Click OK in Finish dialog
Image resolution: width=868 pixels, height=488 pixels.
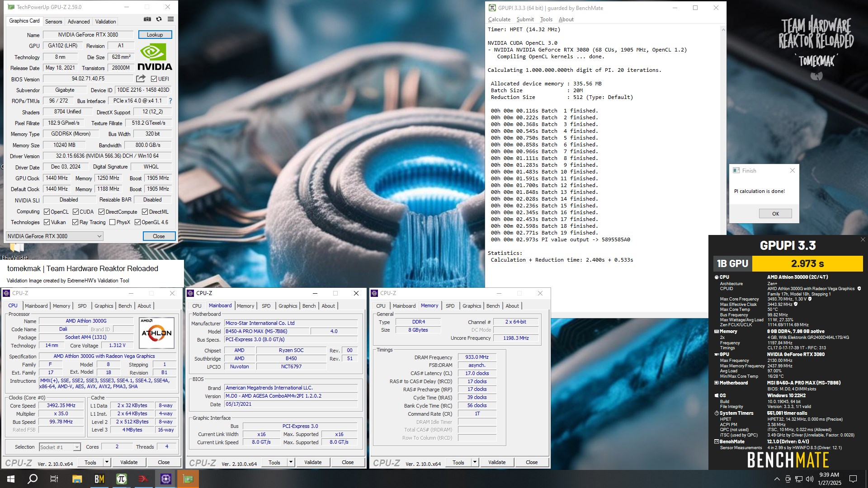tap(775, 214)
